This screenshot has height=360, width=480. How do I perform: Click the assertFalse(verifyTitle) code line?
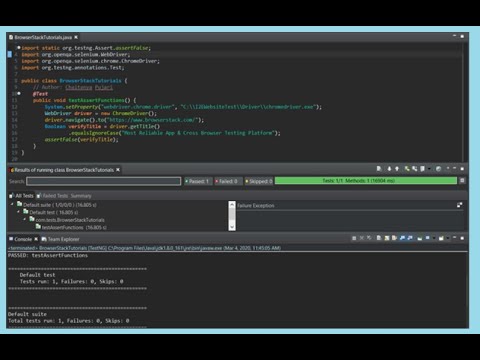click(x=81, y=140)
